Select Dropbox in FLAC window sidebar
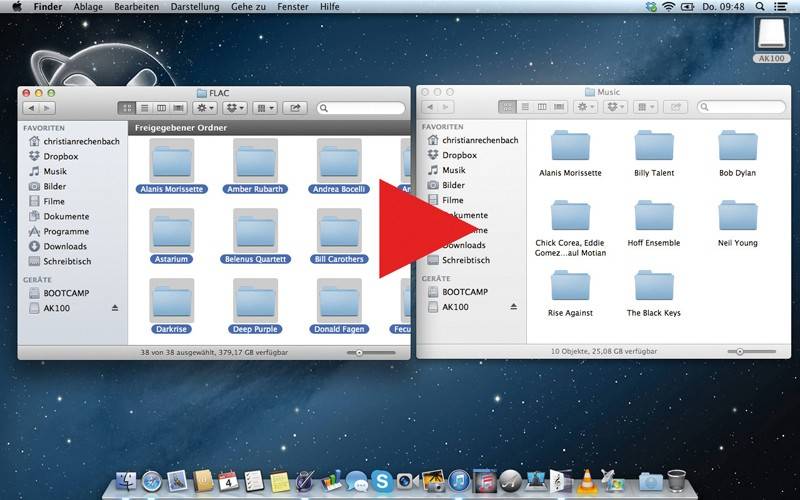The width and height of the screenshot is (800, 500). pyautogui.click(x=60, y=156)
